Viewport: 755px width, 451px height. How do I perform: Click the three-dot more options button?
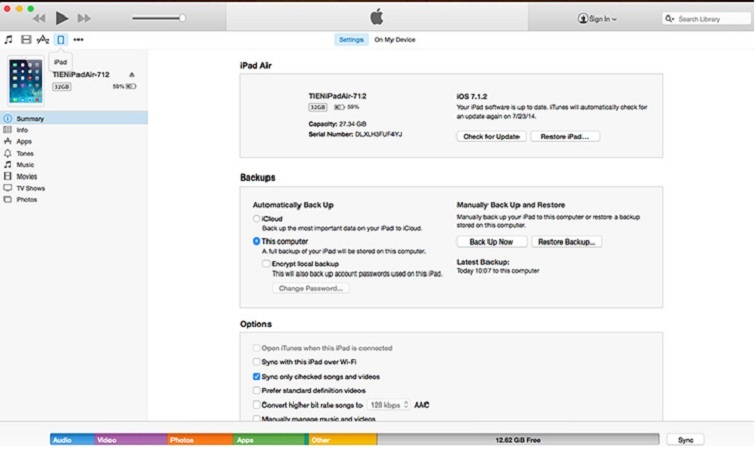point(78,40)
